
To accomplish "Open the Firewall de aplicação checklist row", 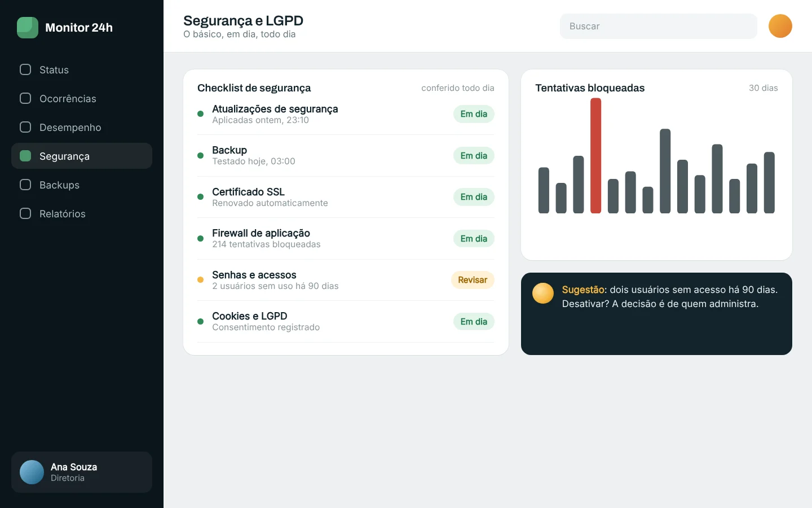I will [346, 238].
